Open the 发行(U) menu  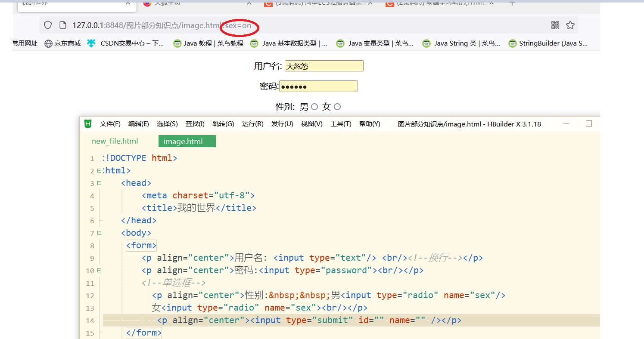[x=282, y=124]
